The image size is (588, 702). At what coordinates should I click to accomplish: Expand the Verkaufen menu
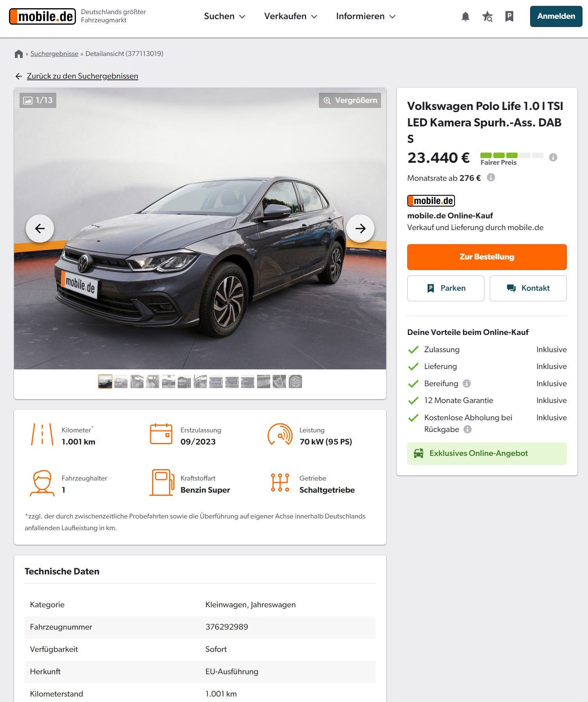[x=291, y=16]
